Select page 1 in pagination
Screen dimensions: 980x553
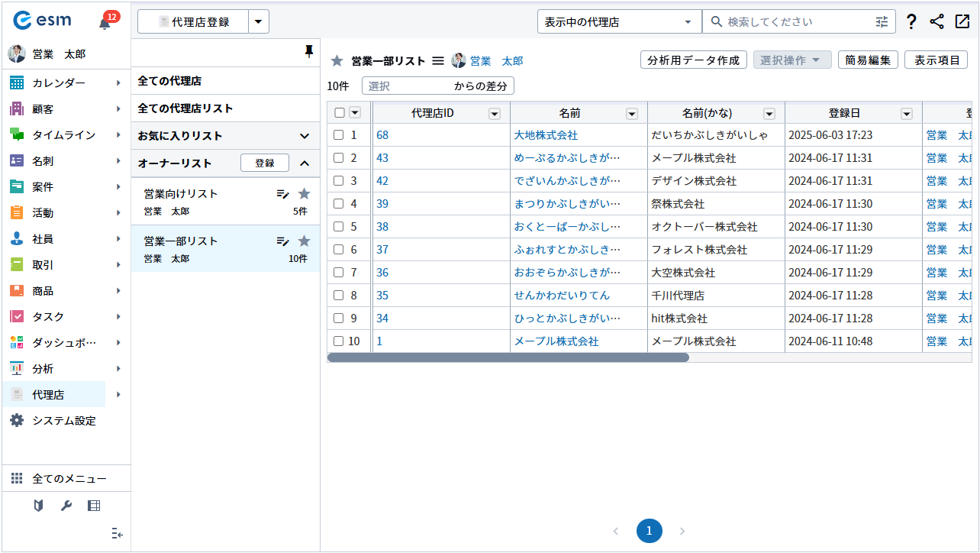pos(650,531)
